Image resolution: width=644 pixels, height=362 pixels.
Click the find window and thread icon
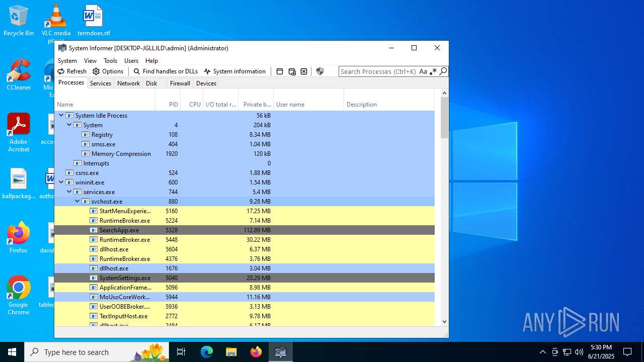tap(292, 71)
